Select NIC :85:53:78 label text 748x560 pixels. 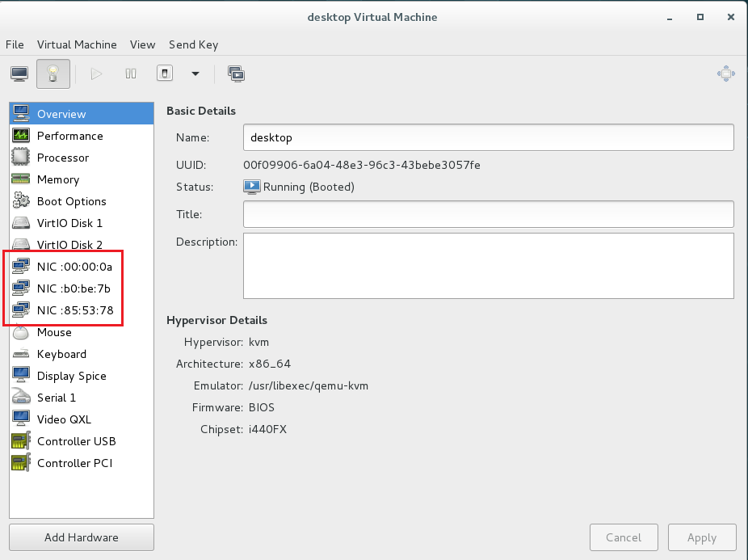[x=75, y=310]
